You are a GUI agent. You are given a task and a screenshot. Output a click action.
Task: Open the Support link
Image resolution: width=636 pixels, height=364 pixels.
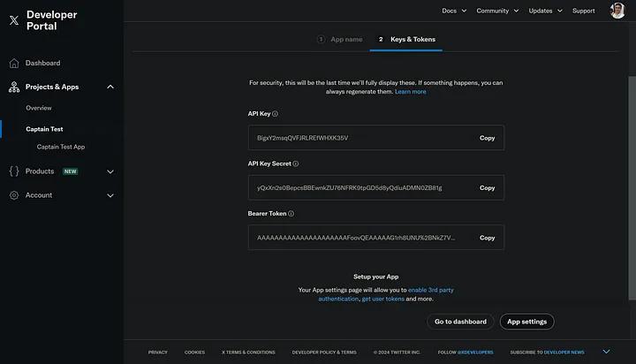click(x=583, y=11)
